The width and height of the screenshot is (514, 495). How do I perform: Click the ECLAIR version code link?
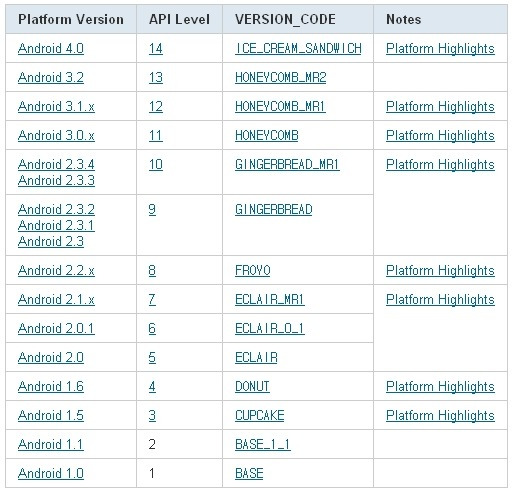coord(256,357)
